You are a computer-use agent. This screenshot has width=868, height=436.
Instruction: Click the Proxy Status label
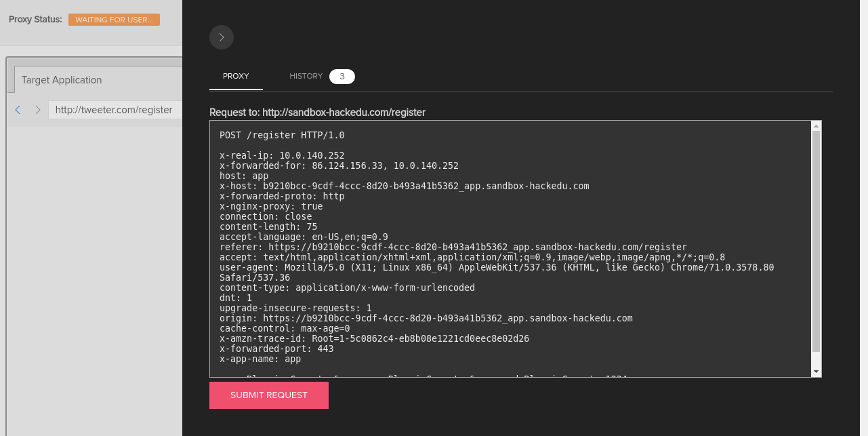(x=35, y=20)
